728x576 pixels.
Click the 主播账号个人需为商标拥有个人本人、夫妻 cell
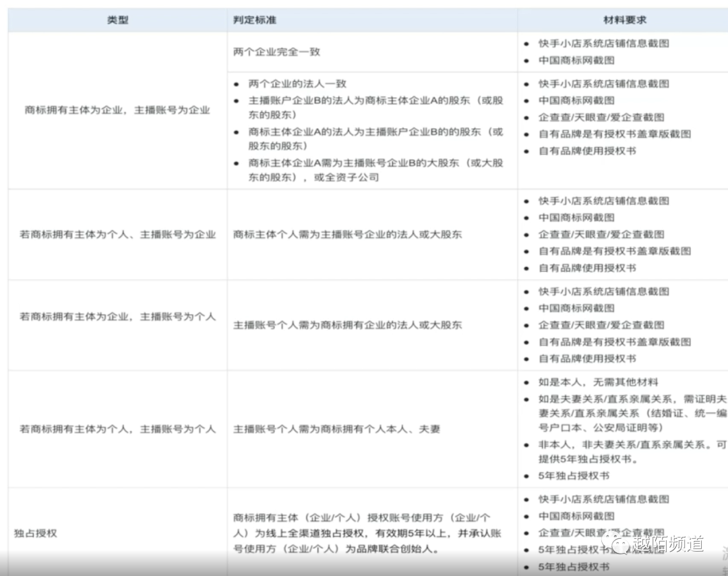pyautogui.click(x=336, y=429)
